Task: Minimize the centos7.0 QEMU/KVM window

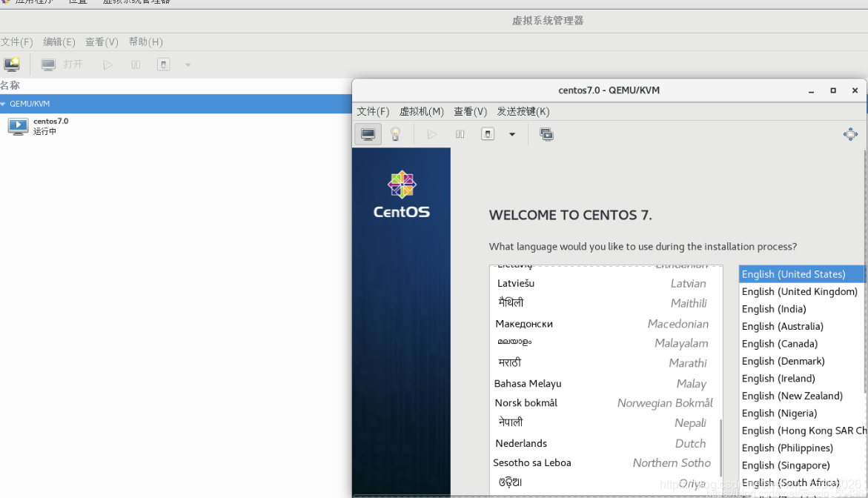Action: pos(811,90)
